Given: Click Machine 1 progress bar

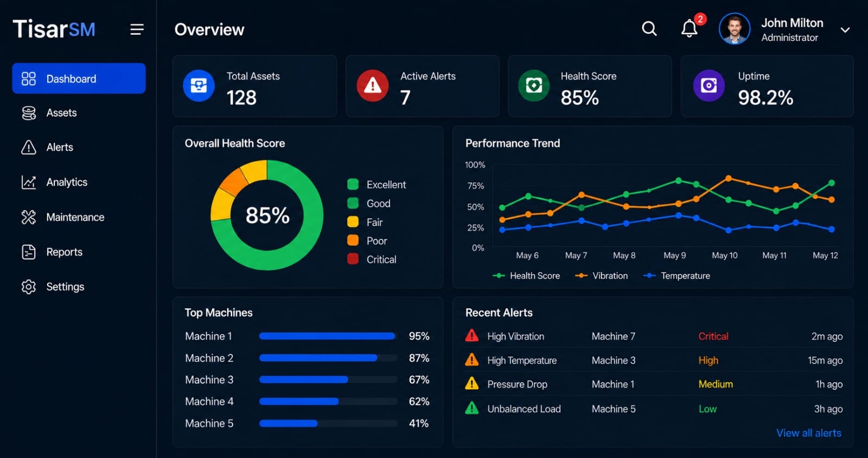Looking at the screenshot, I should 328,336.
